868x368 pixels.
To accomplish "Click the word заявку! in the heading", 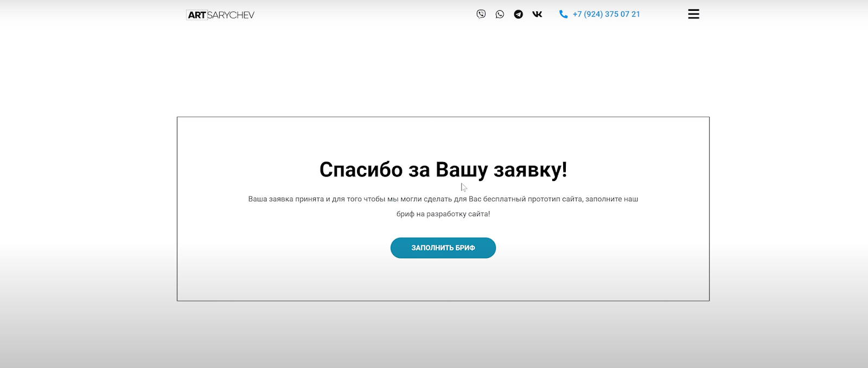I will point(530,170).
